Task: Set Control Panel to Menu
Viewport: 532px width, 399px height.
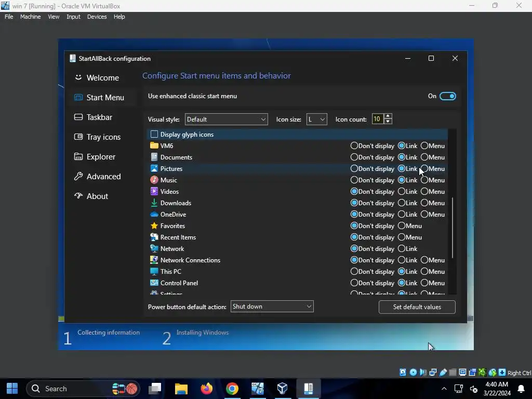Action: click(424, 283)
